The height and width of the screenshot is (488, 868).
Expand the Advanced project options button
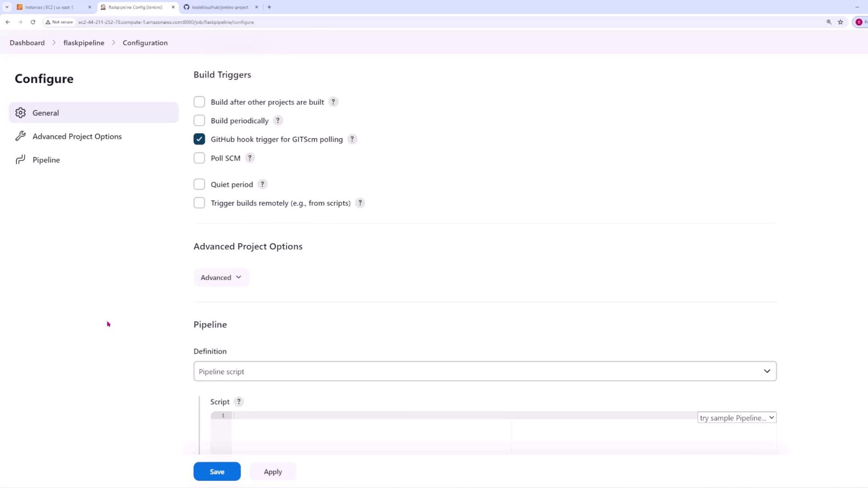pos(221,277)
